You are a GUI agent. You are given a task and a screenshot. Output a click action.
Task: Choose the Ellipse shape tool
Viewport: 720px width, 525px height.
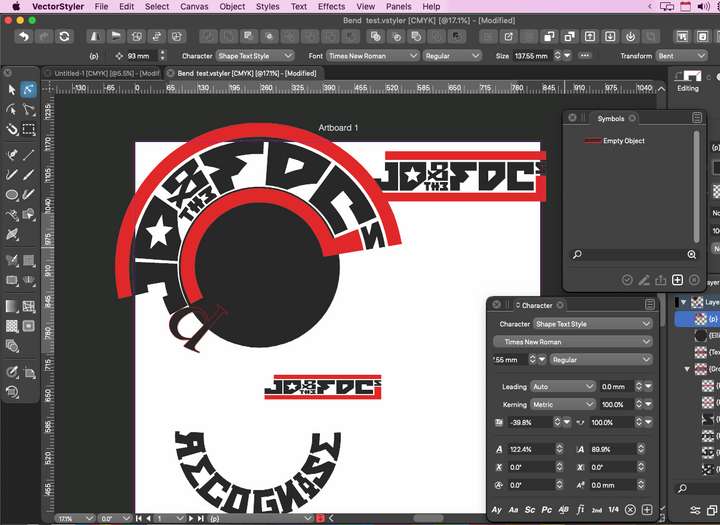11,195
